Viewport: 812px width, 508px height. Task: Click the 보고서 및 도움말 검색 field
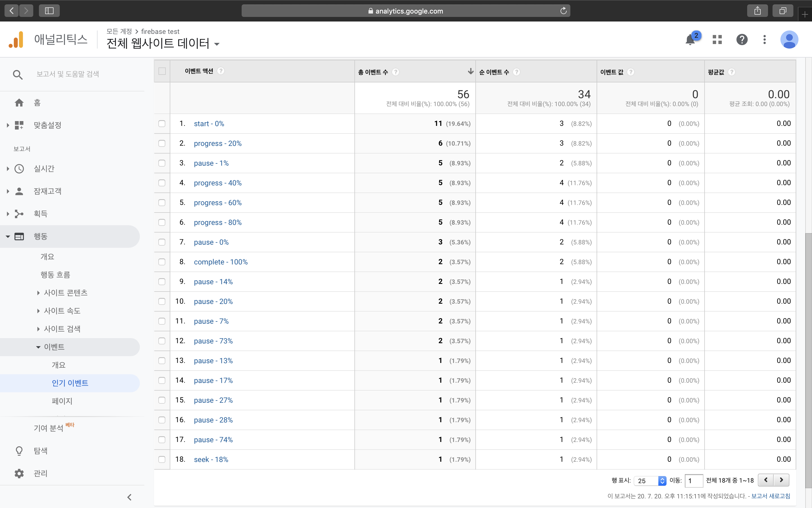(x=68, y=74)
